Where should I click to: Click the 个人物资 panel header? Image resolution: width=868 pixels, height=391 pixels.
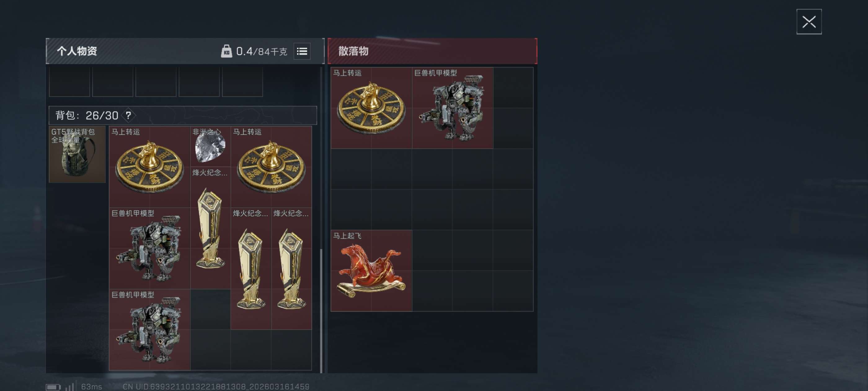coord(185,51)
